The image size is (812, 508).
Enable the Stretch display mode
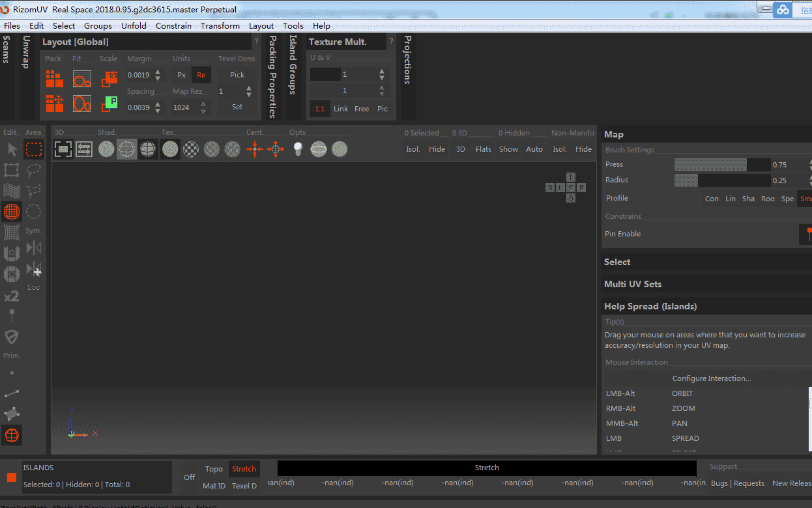tap(244, 469)
